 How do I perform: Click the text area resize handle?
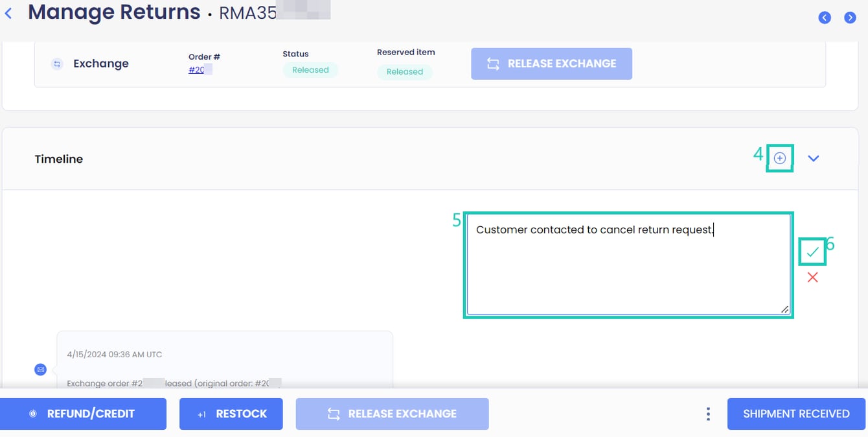[784, 309]
